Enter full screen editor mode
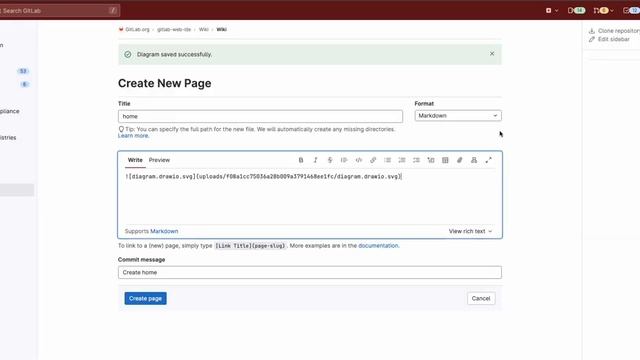The height and width of the screenshot is (360, 640). (x=489, y=160)
